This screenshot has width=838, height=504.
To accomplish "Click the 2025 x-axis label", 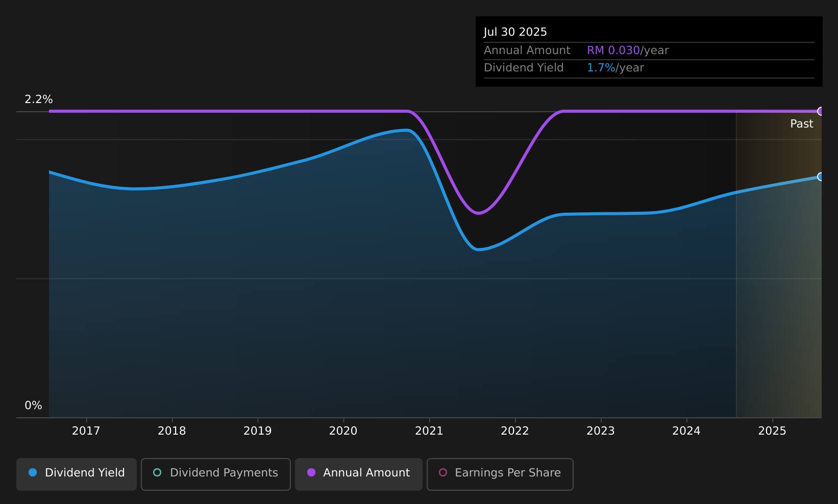I will tap(772, 431).
